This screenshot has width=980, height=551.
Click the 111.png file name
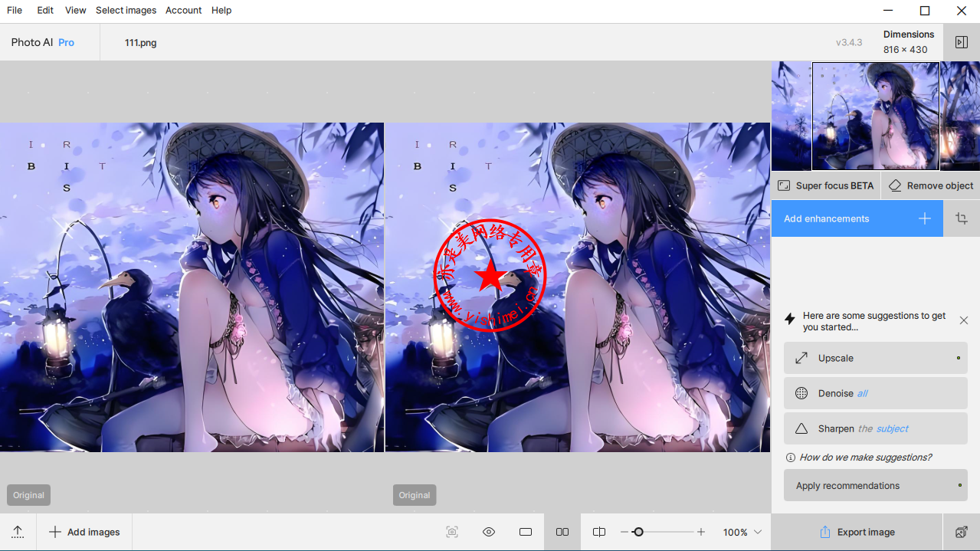click(141, 43)
